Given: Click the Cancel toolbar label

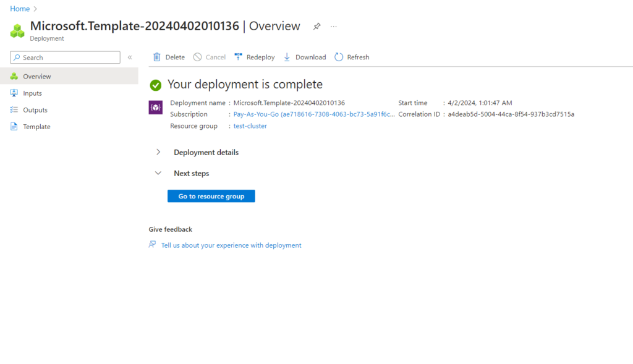Looking at the screenshot, I should click(216, 57).
